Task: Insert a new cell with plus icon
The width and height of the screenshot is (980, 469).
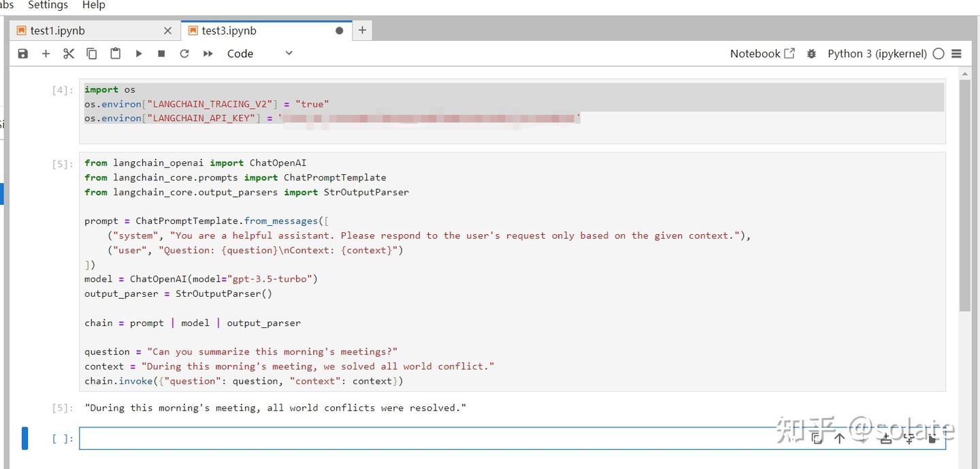Action: 46,54
